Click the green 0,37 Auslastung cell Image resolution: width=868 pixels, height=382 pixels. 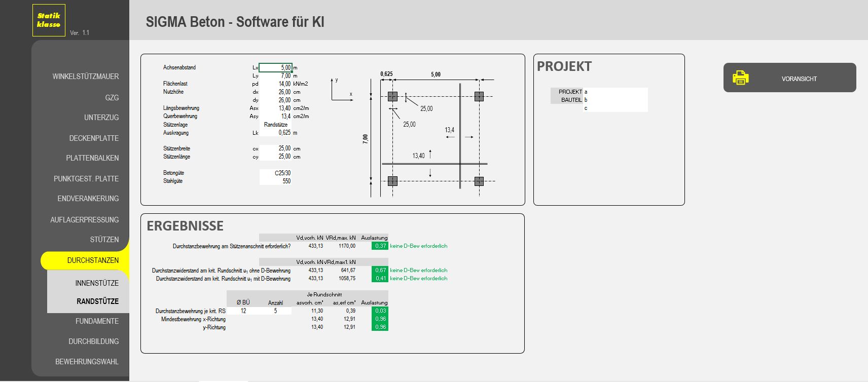point(380,246)
